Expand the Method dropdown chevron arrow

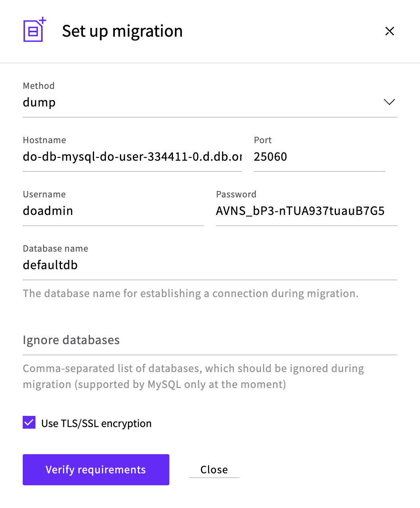(389, 102)
